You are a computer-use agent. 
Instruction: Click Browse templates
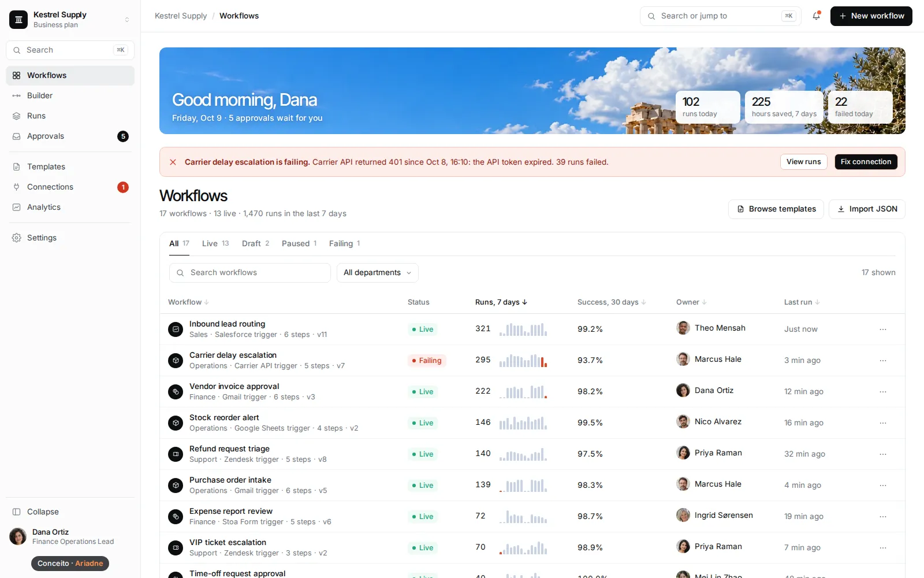pos(776,209)
